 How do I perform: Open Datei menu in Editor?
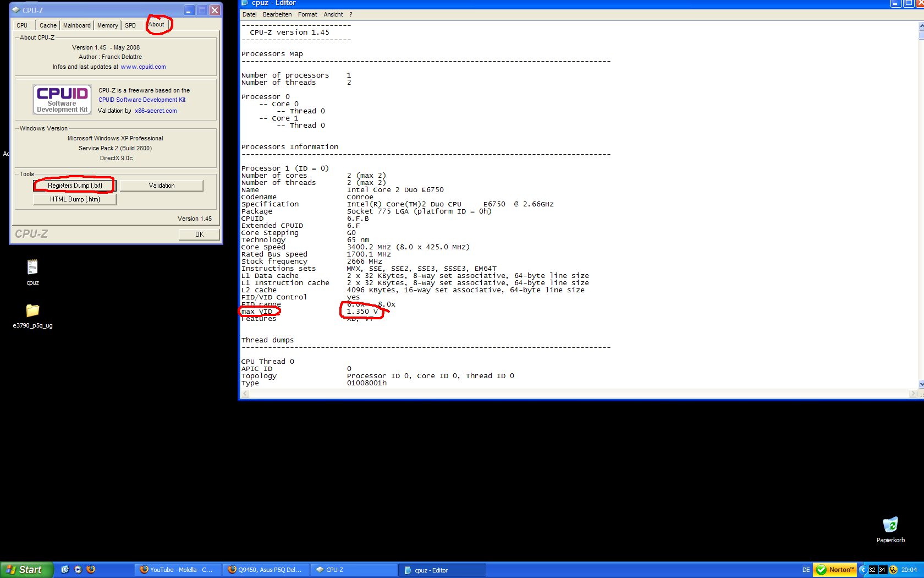point(249,14)
